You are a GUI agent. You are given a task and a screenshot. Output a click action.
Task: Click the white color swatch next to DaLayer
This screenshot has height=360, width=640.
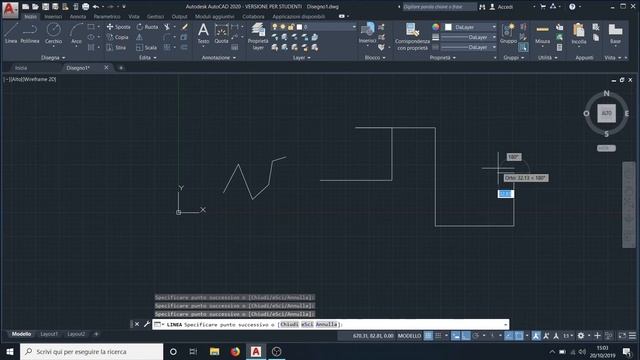coord(448,27)
